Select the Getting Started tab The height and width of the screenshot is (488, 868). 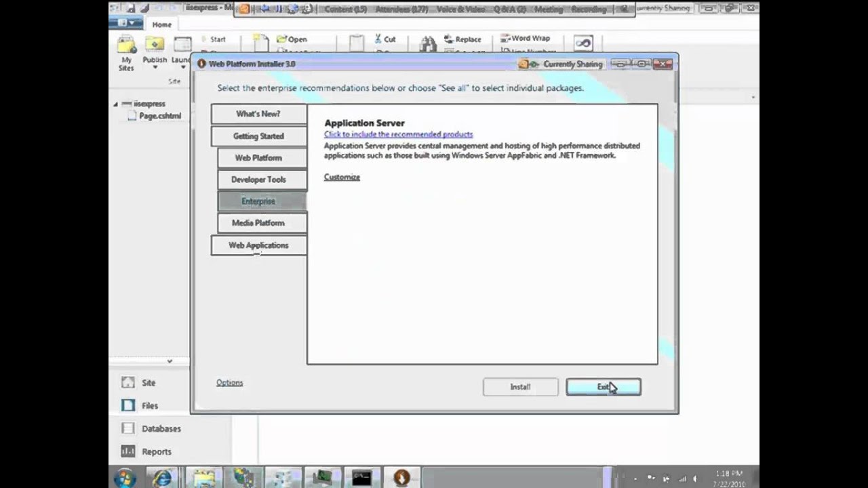[x=258, y=136]
